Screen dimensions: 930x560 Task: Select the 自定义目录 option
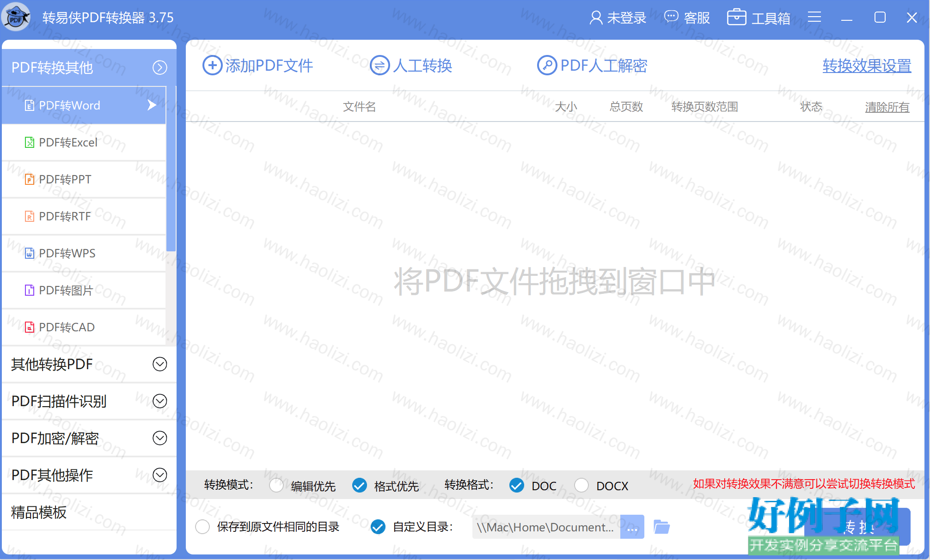[x=378, y=527]
